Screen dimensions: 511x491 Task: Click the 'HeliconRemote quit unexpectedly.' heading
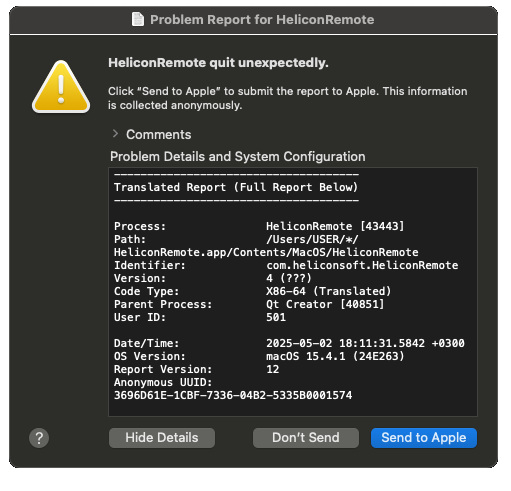(x=218, y=63)
